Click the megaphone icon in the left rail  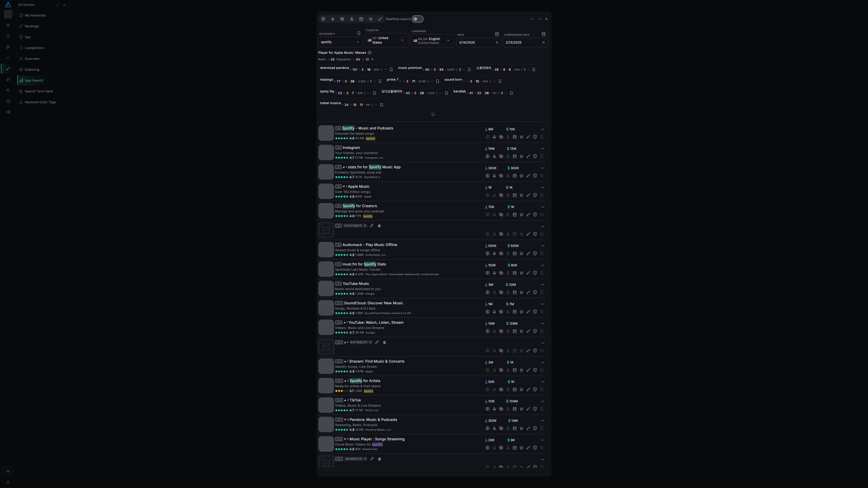(8, 80)
